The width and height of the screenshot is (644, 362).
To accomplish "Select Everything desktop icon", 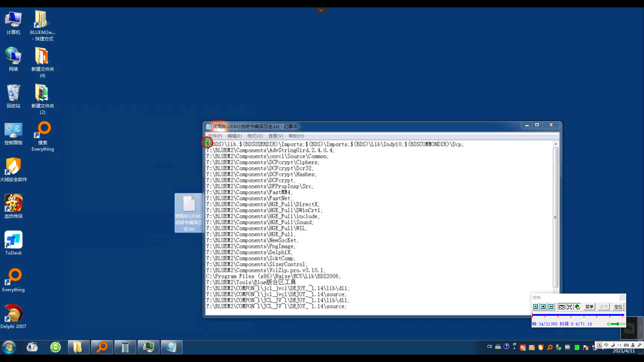I will tap(13, 280).
